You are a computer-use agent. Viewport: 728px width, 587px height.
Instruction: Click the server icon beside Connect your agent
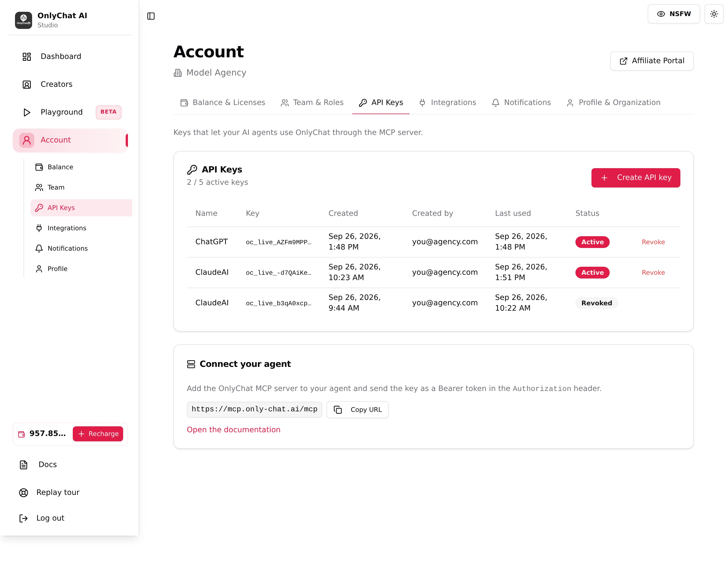point(191,364)
